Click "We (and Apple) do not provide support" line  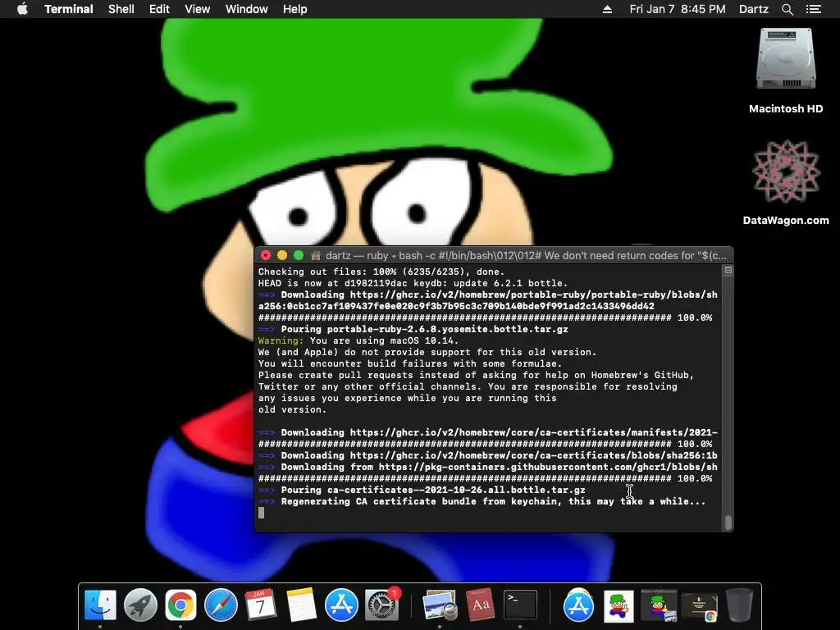pos(427,352)
